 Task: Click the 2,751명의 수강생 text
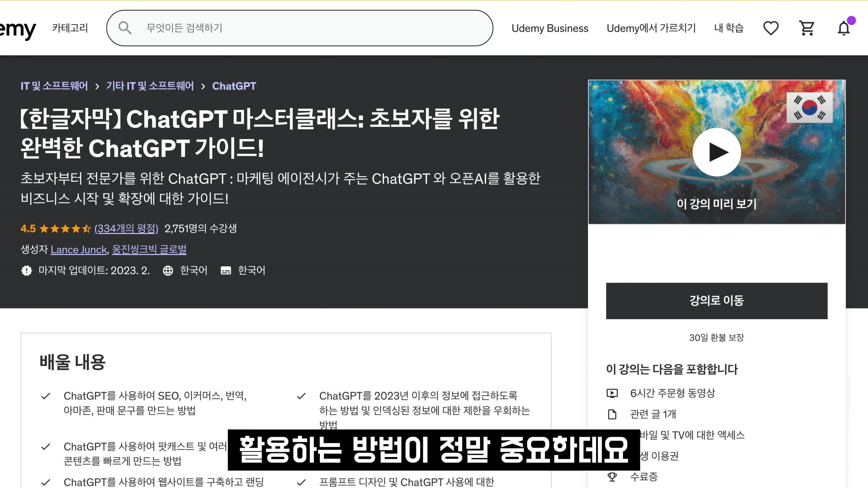click(201, 228)
